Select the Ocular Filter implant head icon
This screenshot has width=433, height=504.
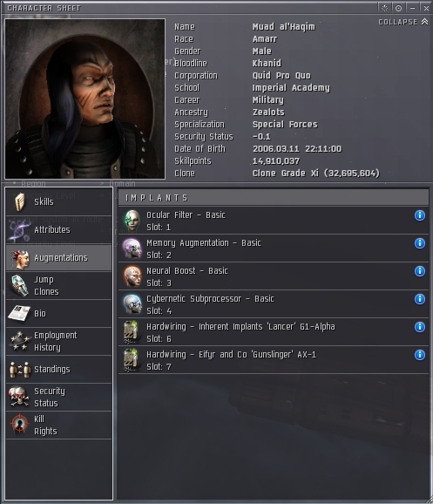tap(132, 221)
